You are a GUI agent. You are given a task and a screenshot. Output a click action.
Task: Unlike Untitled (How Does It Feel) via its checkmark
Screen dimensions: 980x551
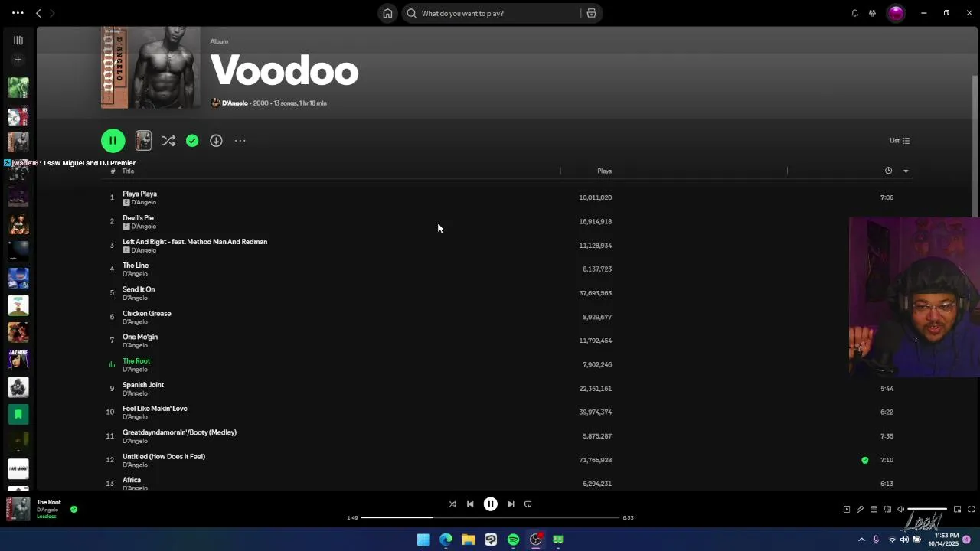pyautogui.click(x=865, y=460)
